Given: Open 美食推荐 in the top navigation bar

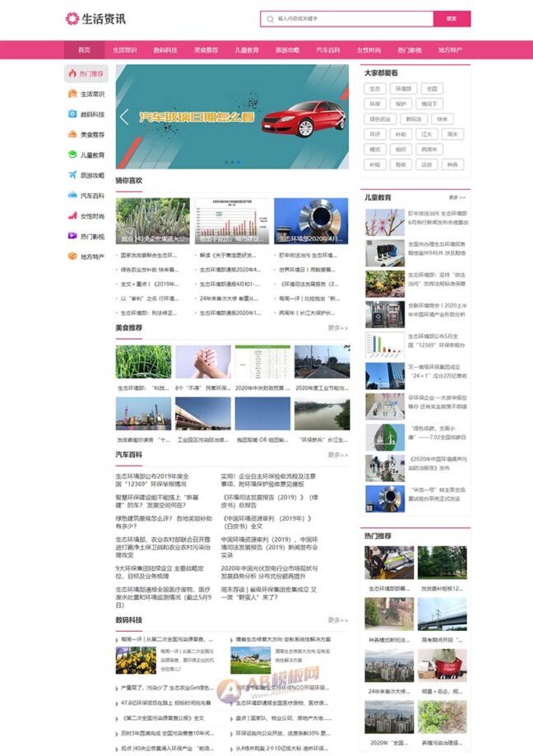Looking at the screenshot, I should tap(206, 49).
